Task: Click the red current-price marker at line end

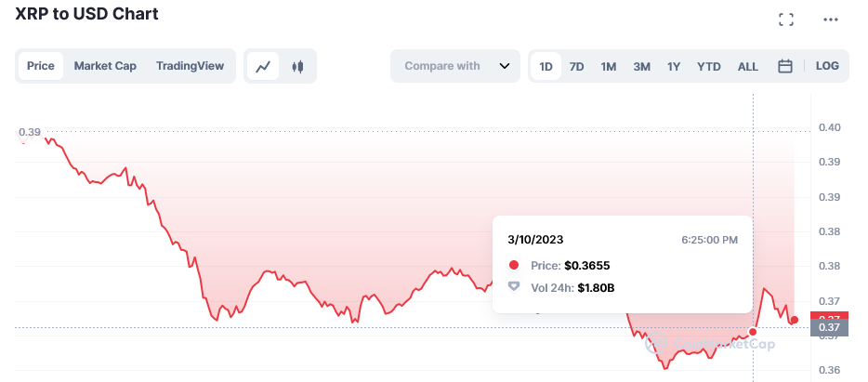Action: (795, 320)
